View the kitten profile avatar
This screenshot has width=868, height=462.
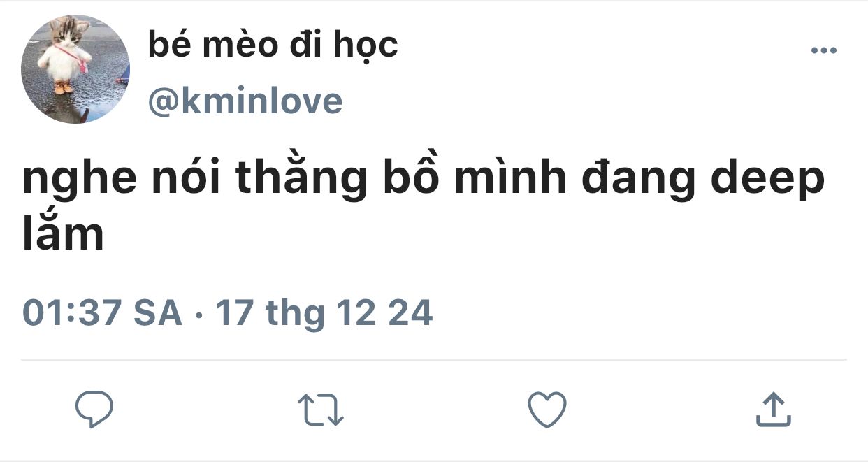(x=75, y=69)
